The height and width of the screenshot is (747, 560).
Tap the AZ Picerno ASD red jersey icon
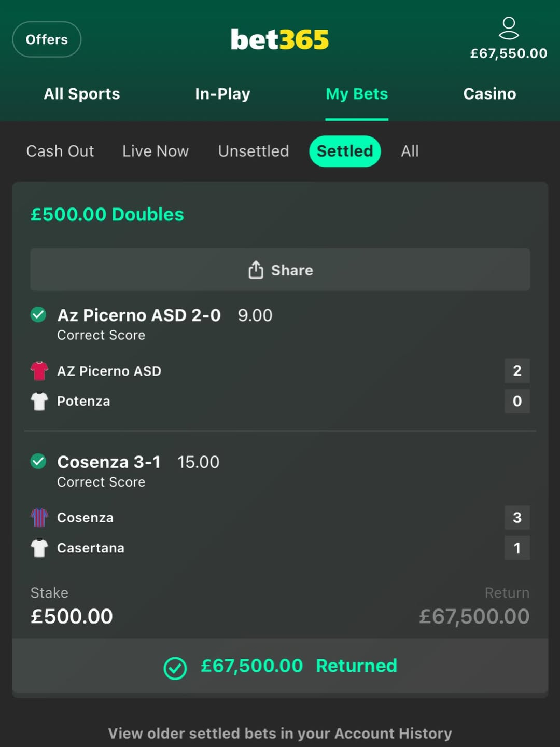[x=39, y=371]
